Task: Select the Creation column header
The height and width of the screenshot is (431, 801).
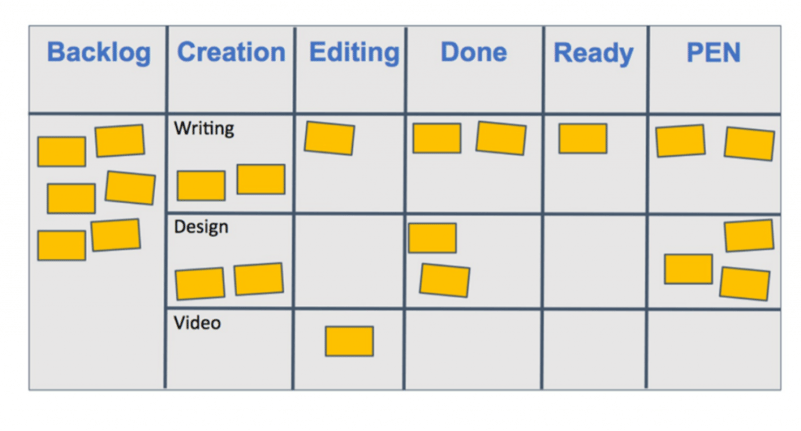Action: click(231, 52)
